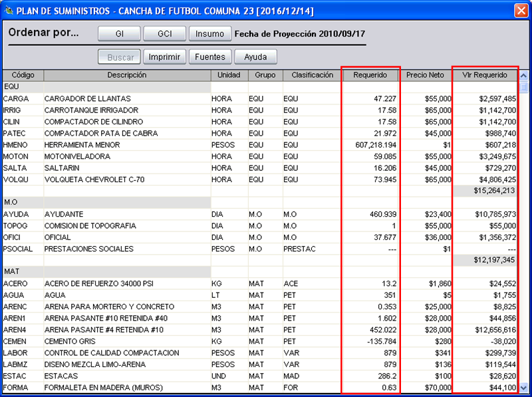The width and height of the screenshot is (532, 397).
Task: Sort by Insumo button
Action: (209, 34)
